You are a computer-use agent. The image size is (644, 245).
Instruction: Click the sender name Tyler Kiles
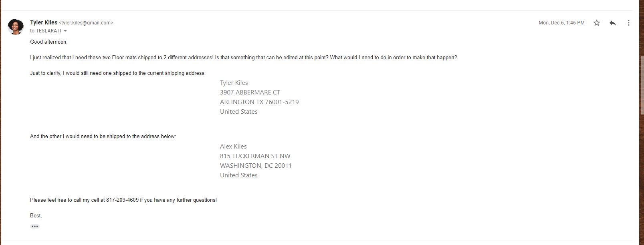point(44,22)
